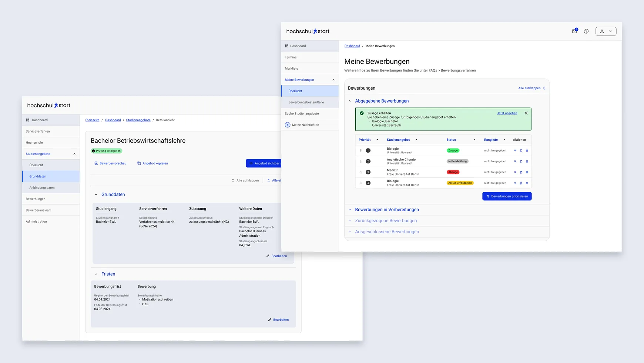Click the help question mark icon

pos(586,31)
